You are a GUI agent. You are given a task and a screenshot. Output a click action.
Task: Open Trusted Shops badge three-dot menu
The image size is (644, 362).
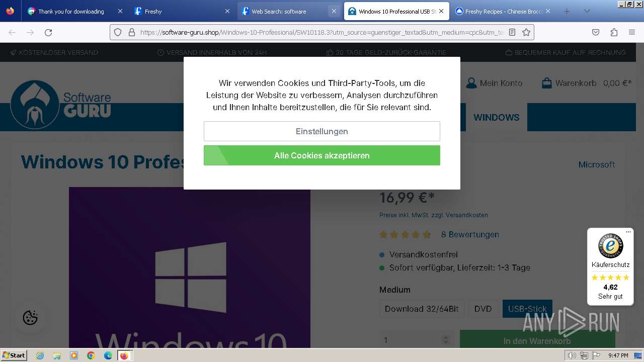[x=628, y=232]
